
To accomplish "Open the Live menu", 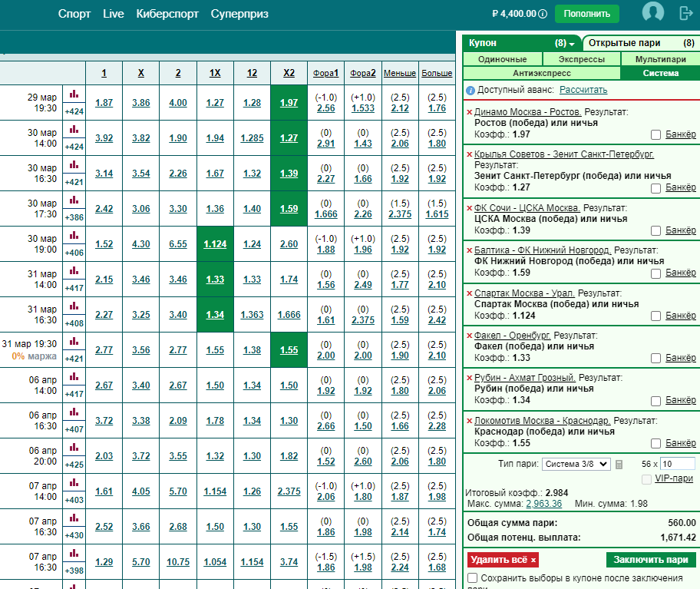I will click(114, 14).
